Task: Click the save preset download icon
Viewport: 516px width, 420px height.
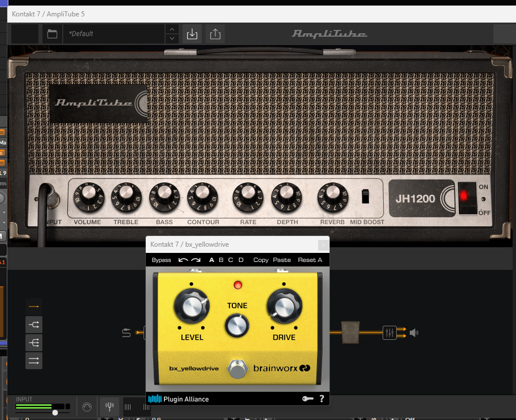Action: coord(192,34)
